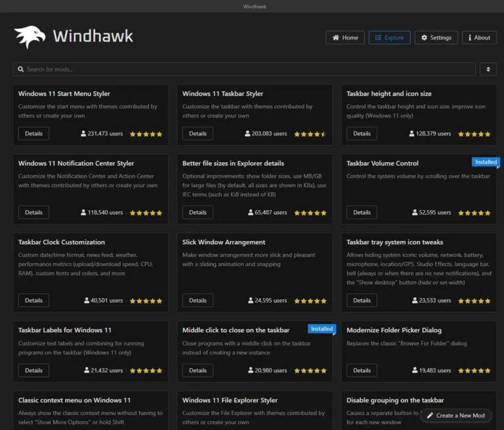Open the Settings tab
Image resolution: width=504 pixels, height=430 pixels.
(436, 37)
